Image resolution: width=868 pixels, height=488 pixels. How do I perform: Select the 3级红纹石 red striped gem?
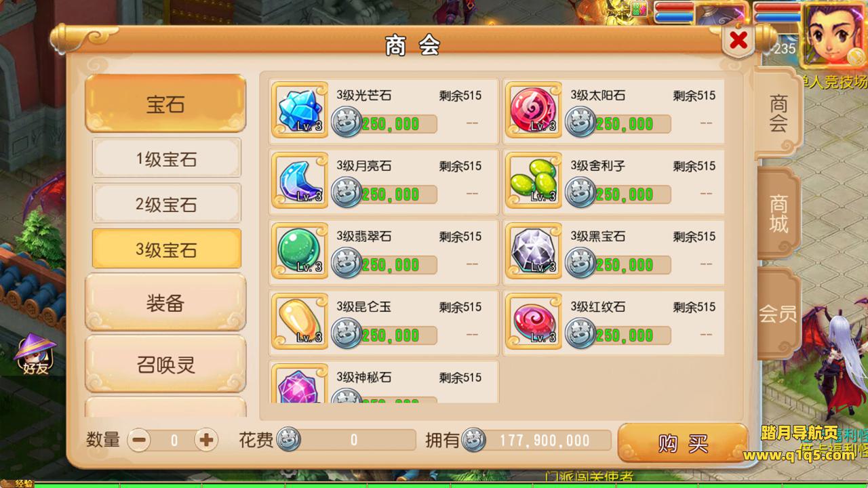coord(534,321)
